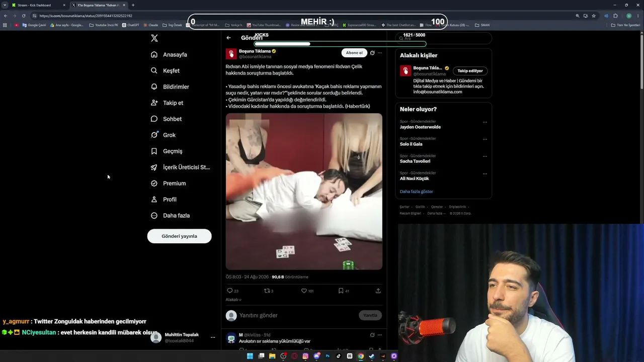
Task: Open the Tüm Yer İşaretleri folder
Action: click(x=625, y=25)
